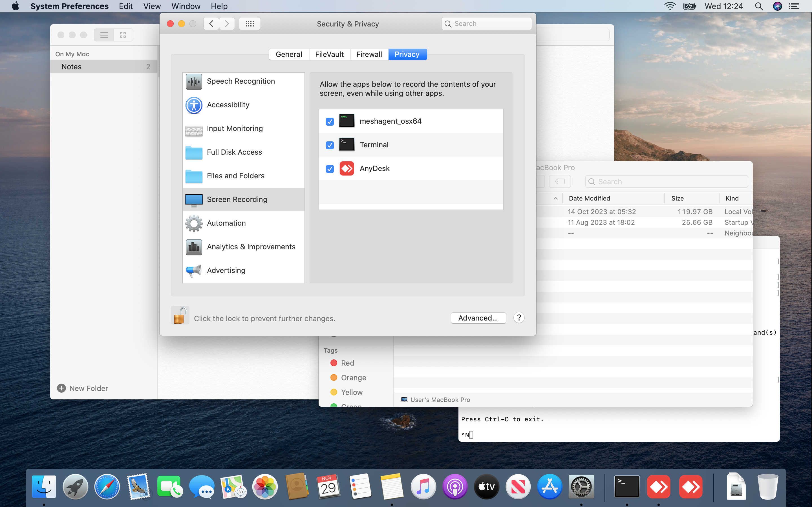Select the Orange tag in Finder sidebar
This screenshot has height=507, width=812.
353,377
